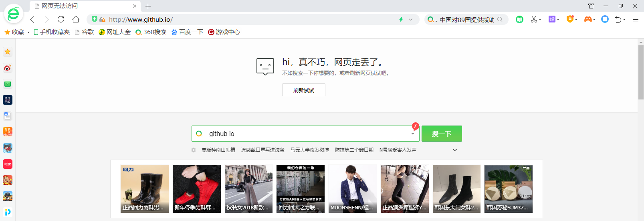This screenshot has width=644, height=221.
Task: Open the 360搜索 bookmark
Action: (x=151, y=32)
